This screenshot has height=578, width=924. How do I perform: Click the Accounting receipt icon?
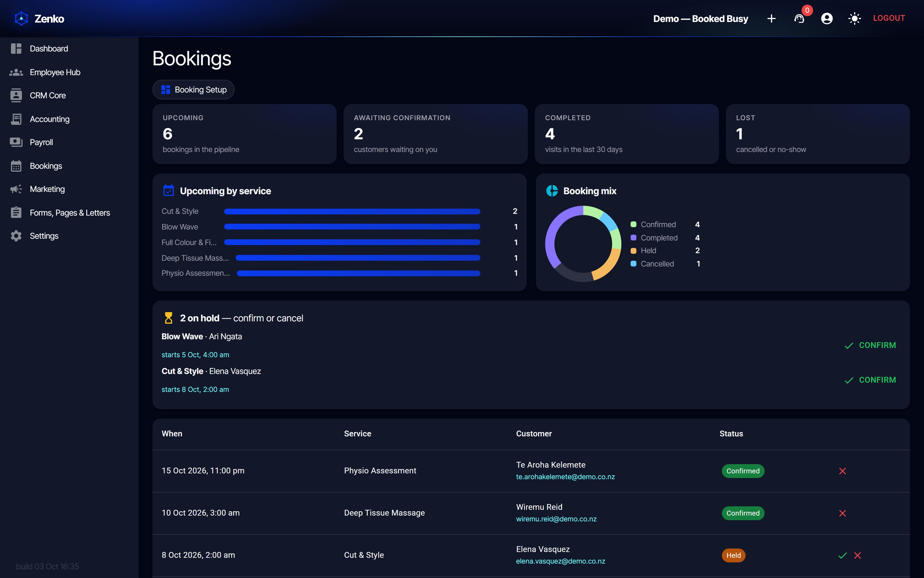16,119
